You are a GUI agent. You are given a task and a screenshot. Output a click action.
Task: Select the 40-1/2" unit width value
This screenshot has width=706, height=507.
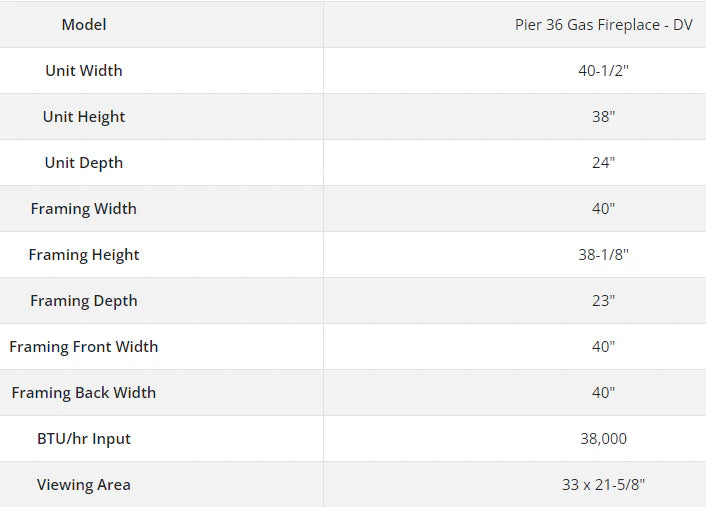point(603,70)
